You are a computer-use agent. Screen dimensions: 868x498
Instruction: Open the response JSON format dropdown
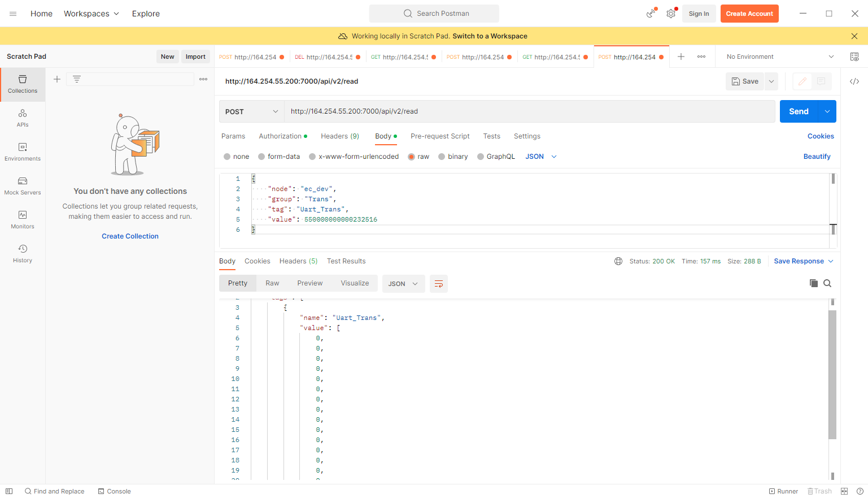[403, 284]
